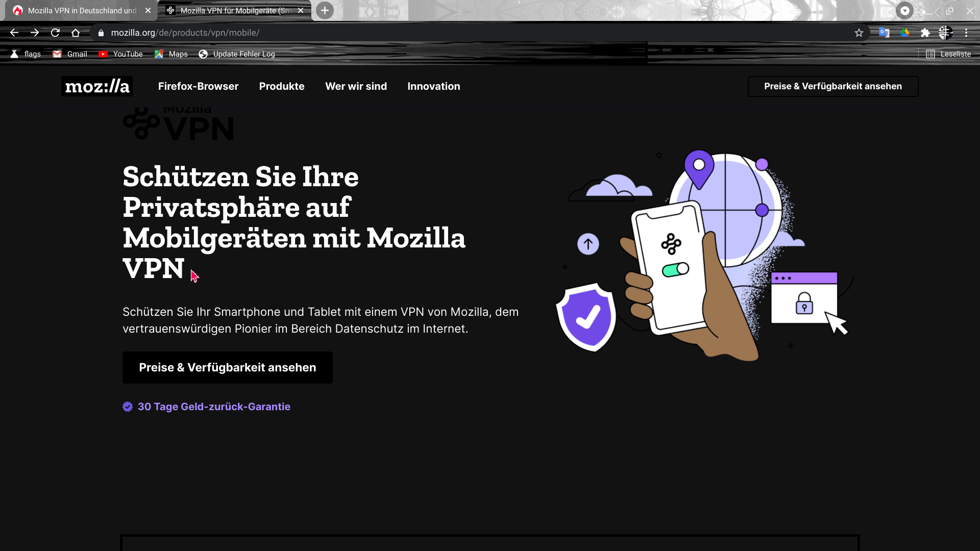Expand the Wer wir sind menu
Screen dimensions: 980x551
click(x=356, y=86)
